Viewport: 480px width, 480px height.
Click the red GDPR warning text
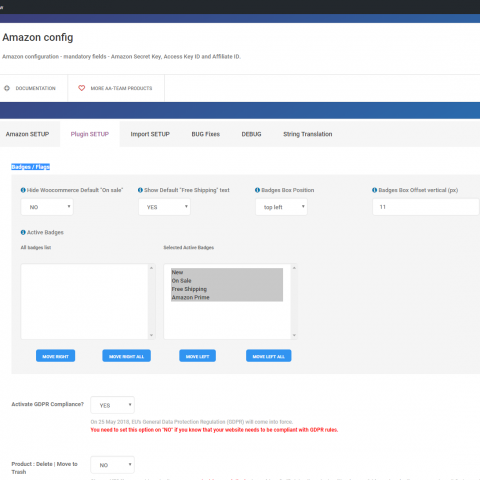tap(214, 430)
